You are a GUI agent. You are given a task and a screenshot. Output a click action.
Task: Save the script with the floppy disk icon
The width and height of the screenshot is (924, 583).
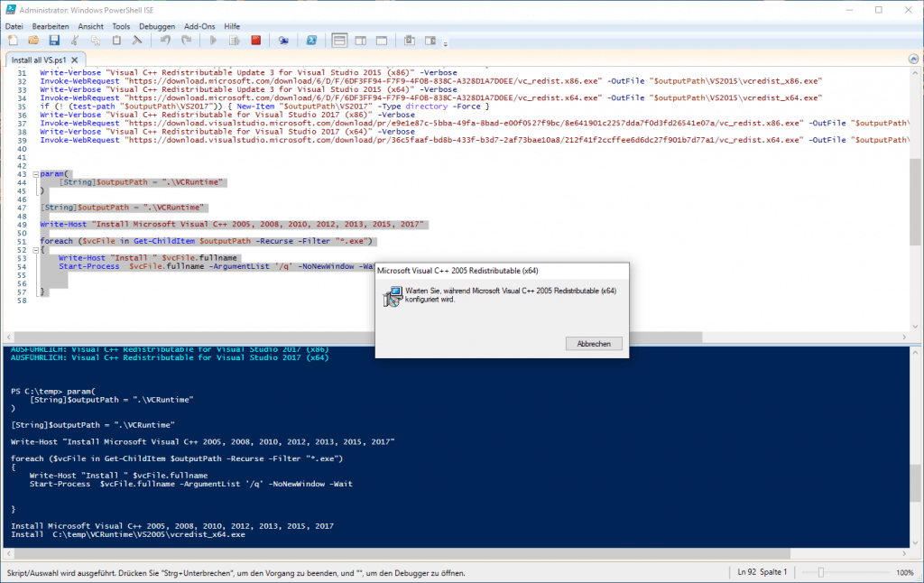(x=54, y=41)
